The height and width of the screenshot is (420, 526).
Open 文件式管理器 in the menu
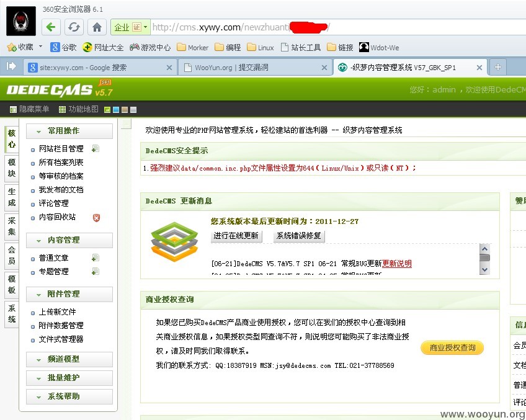[x=61, y=339]
